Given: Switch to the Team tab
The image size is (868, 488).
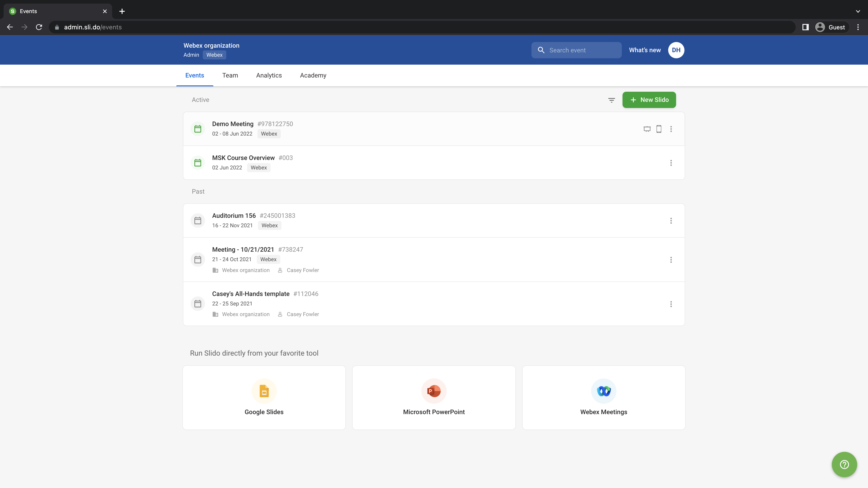Looking at the screenshot, I should point(230,75).
